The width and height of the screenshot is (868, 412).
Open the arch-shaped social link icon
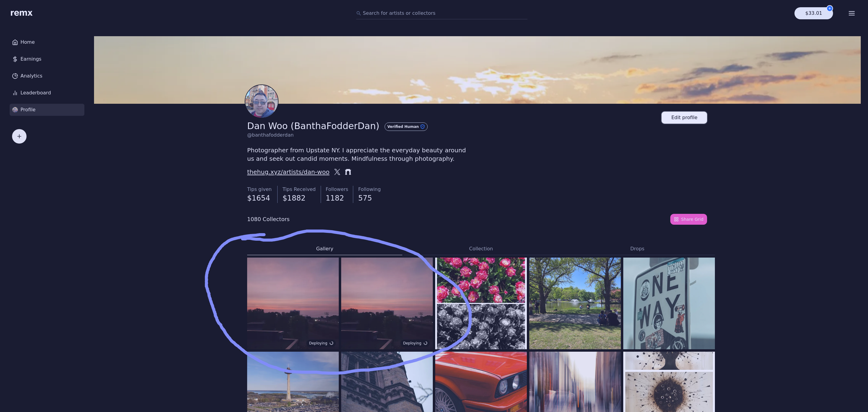coord(348,172)
